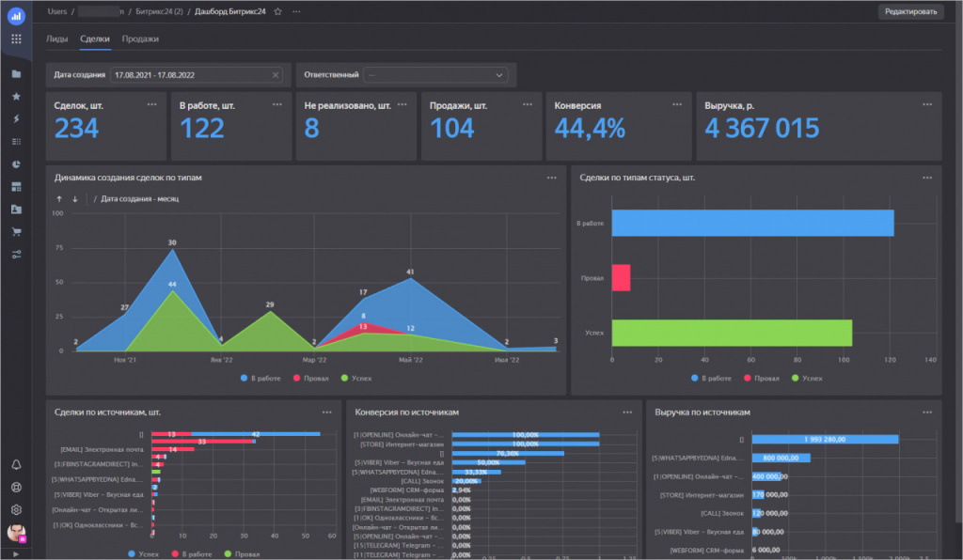Open service settings sliders icon
This screenshot has height=560, width=963.
pyautogui.click(x=17, y=254)
